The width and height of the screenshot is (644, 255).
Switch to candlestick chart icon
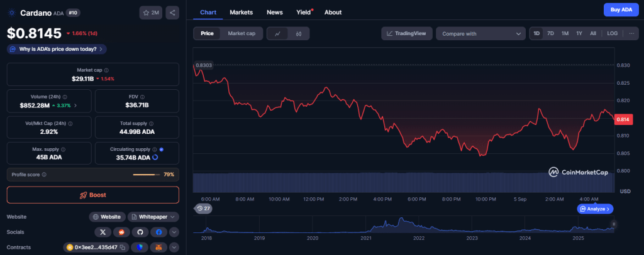click(x=299, y=34)
